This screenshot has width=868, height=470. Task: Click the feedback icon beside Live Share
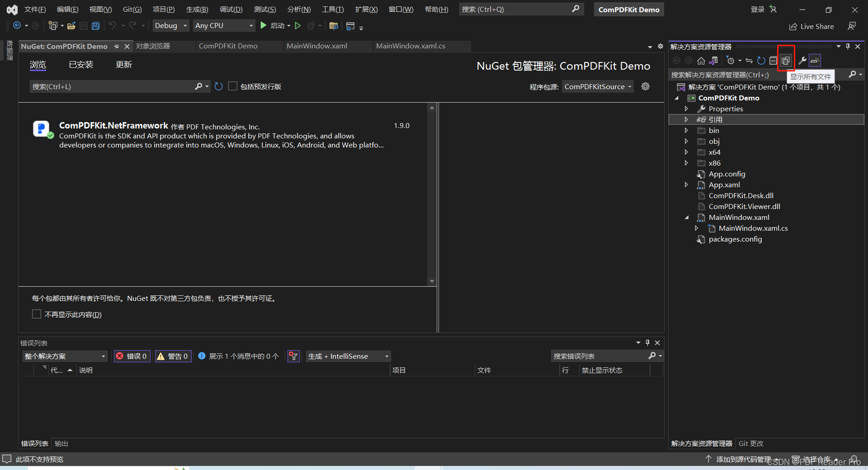click(852, 26)
